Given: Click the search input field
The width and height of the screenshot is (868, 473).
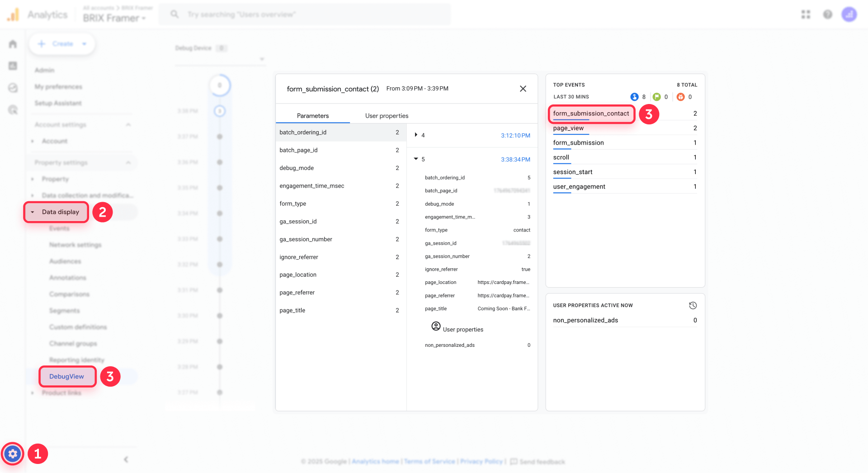Looking at the screenshot, I should [x=305, y=14].
